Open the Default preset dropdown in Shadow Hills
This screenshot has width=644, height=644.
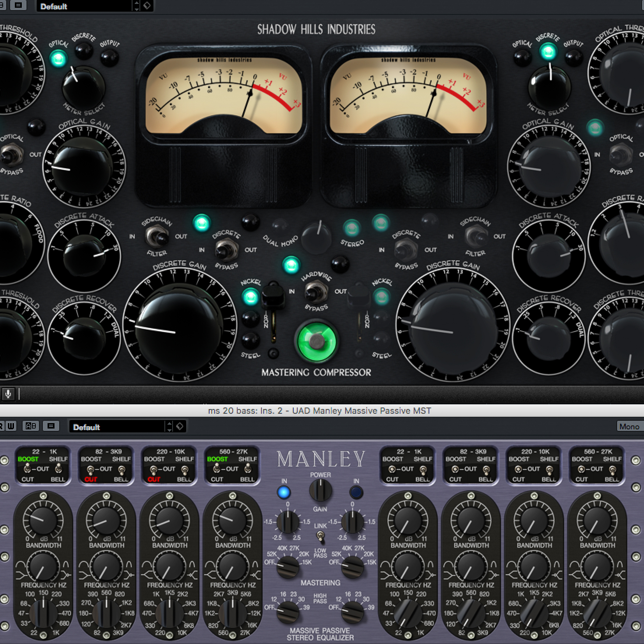click(85, 6)
